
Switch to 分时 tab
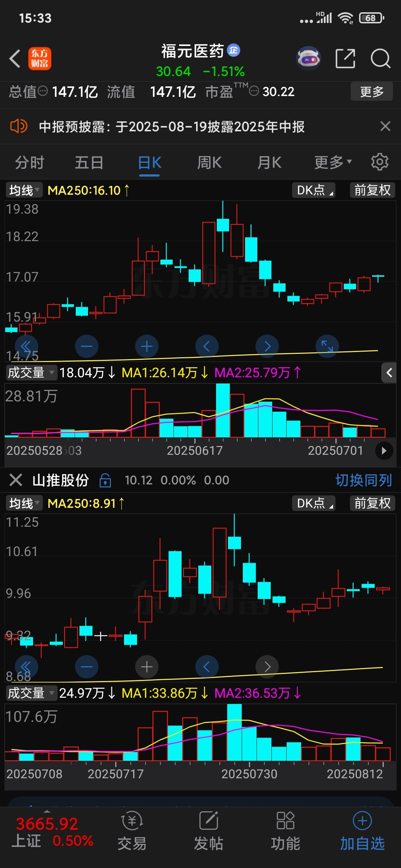[x=30, y=162]
